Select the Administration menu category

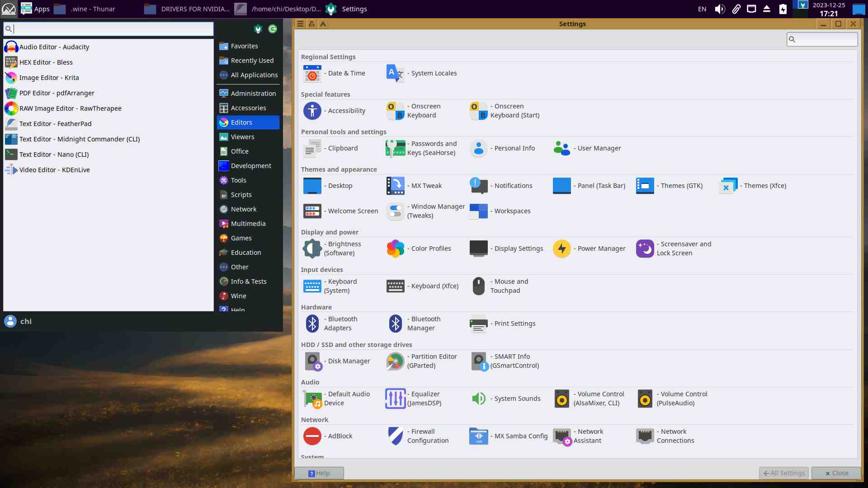253,94
